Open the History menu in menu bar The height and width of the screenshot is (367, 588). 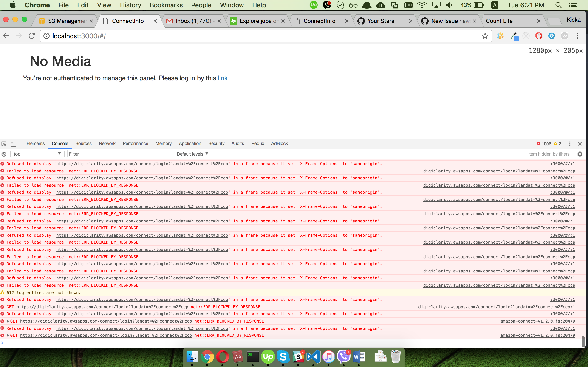coord(130,5)
